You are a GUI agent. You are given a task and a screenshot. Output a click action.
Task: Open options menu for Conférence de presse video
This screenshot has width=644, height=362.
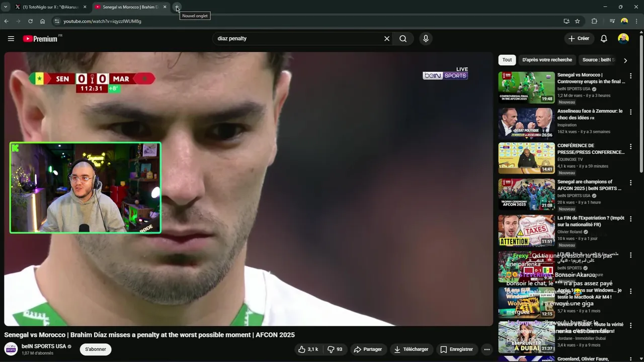point(630,147)
